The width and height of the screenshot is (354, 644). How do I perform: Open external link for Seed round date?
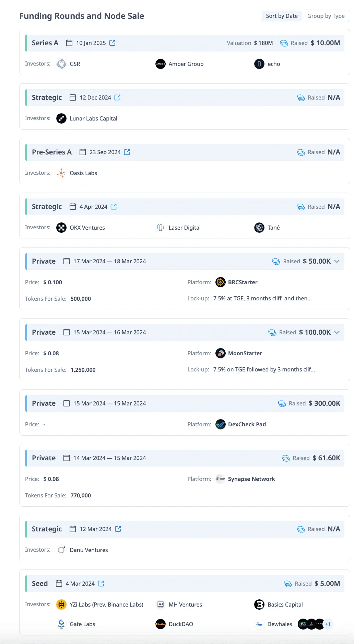tap(101, 584)
